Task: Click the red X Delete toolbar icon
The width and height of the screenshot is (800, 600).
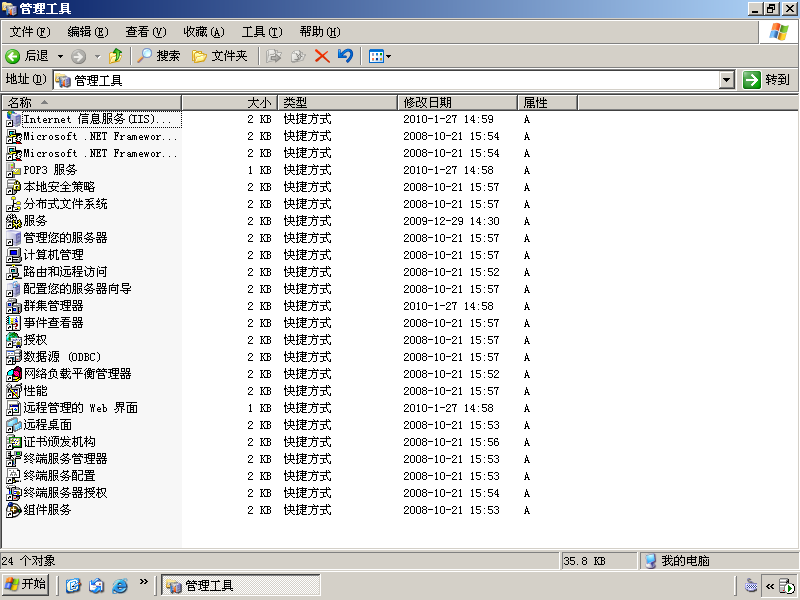Action: pos(322,56)
